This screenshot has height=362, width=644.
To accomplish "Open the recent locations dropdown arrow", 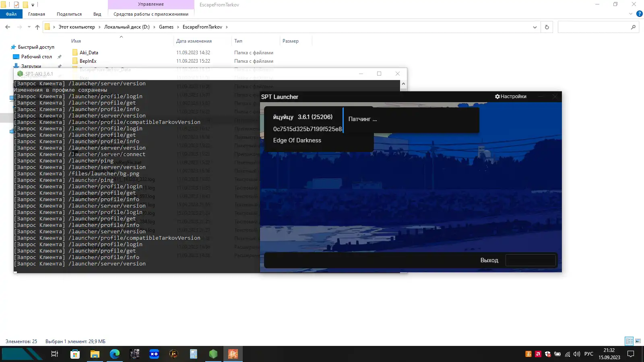I will [x=29, y=27].
